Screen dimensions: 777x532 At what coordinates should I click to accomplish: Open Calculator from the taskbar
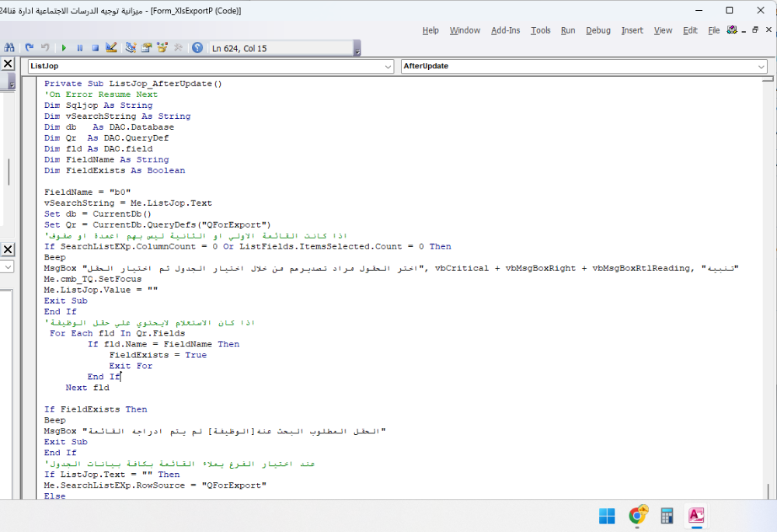click(x=667, y=516)
